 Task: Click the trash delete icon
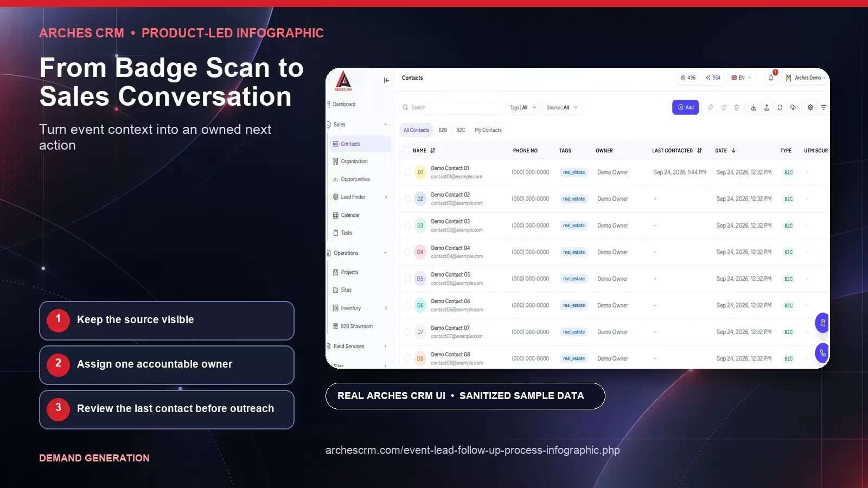point(736,107)
